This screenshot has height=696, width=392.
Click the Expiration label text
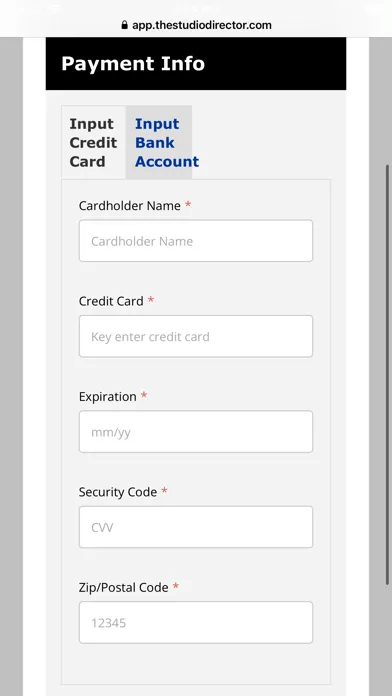[107, 397]
